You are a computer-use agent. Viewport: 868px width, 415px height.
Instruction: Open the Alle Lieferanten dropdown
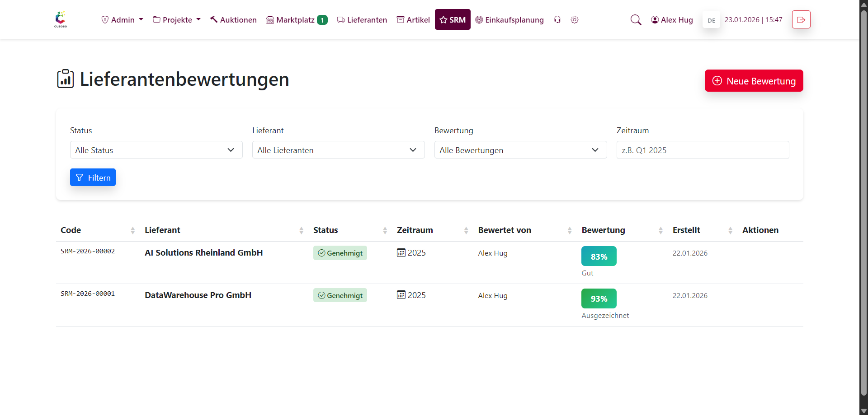click(x=338, y=149)
